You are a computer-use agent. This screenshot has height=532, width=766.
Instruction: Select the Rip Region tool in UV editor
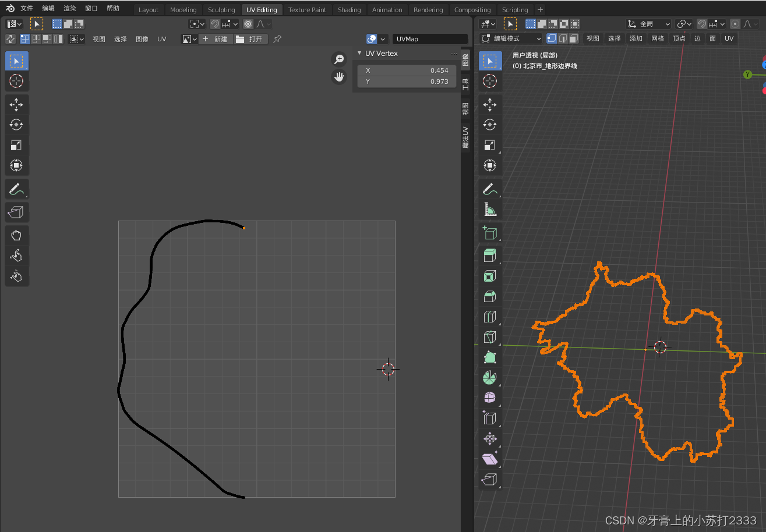click(16, 212)
